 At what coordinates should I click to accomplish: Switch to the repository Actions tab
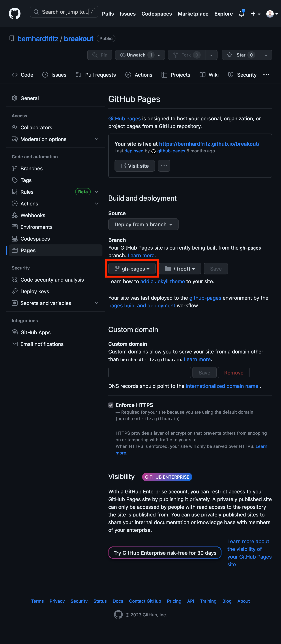click(139, 75)
